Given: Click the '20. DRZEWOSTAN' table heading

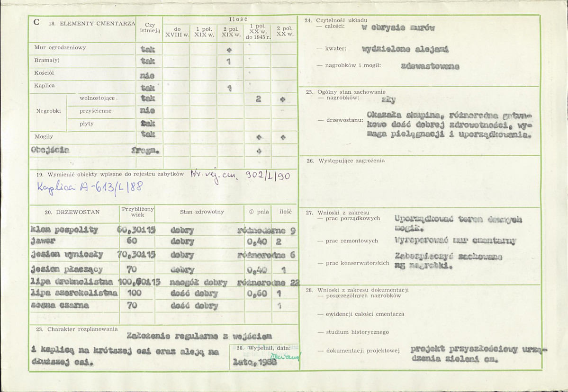Looking at the screenshot, I should (72, 212).
